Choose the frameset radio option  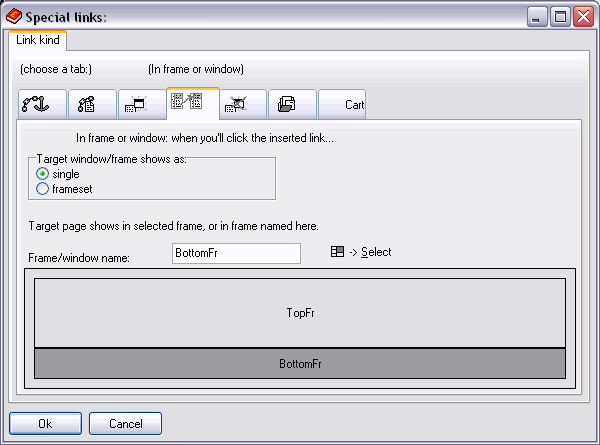pos(43,188)
